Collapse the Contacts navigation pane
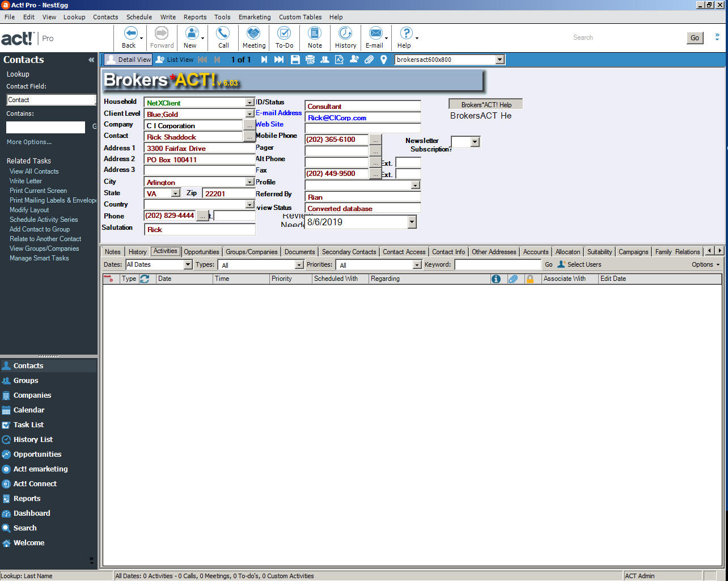The height and width of the screenshot is (581, 728). click(91, 60)
